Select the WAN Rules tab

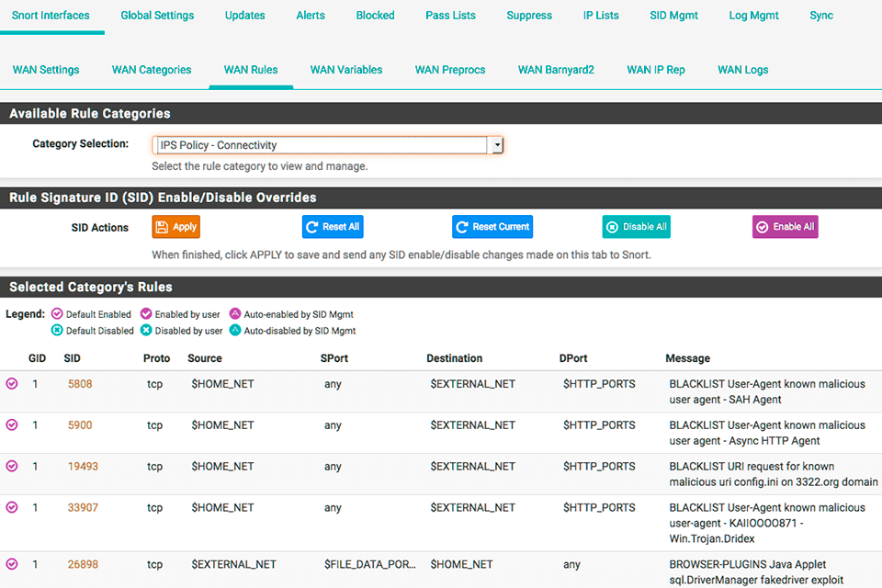tap(251, 70)
